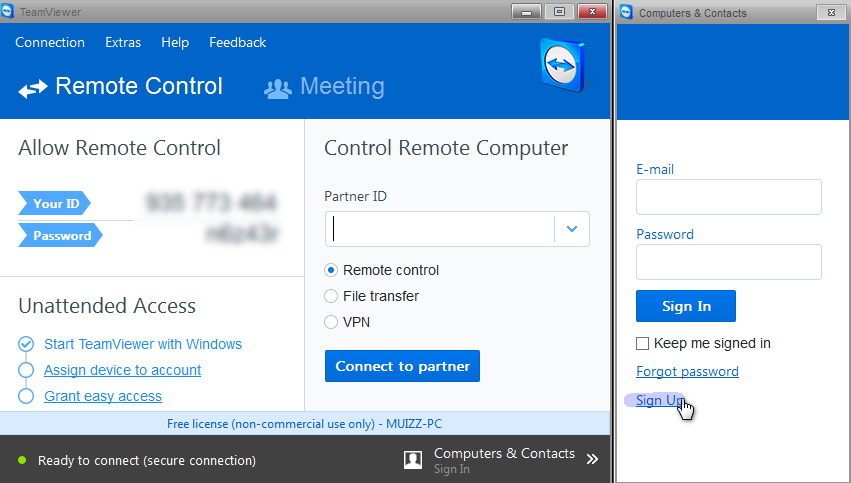Image resolution: width=851 pixels, height=483 pixels.
Task: Click the Computers & Contacts window title icon
Action: [x=627, y=12]
